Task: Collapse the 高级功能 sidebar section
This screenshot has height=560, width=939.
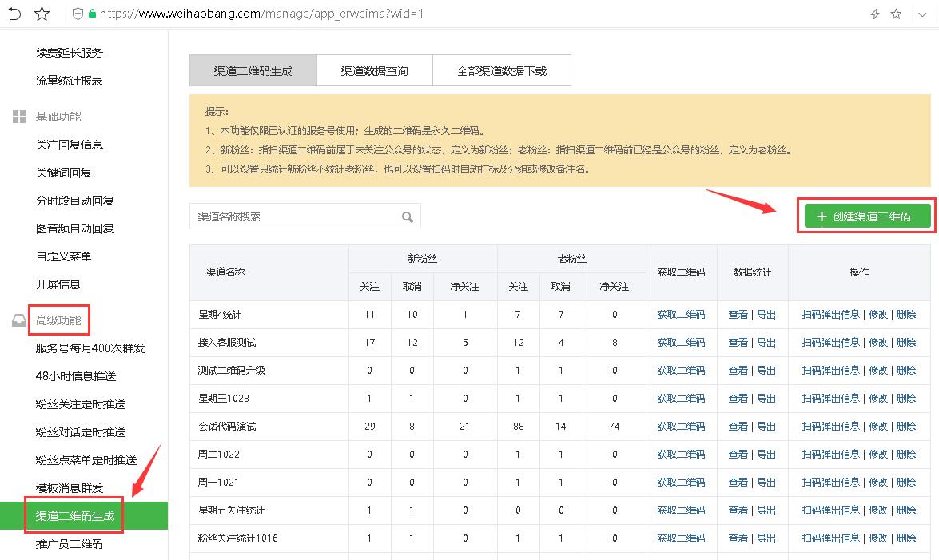Action: [x=58, y=320]
